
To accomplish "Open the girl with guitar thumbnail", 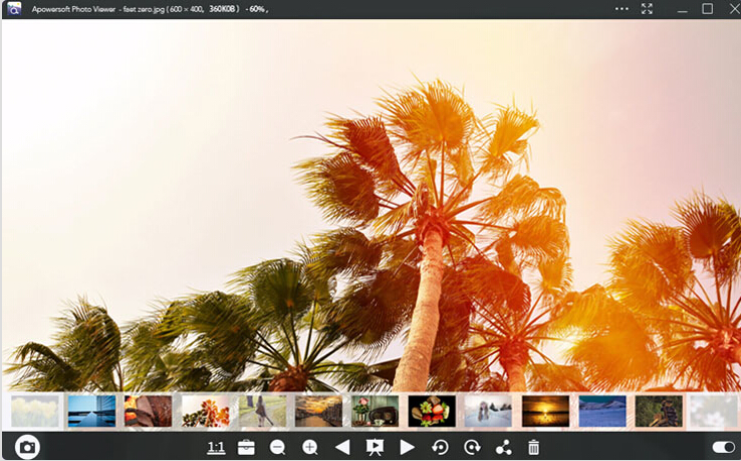I will tap(262, 411).
